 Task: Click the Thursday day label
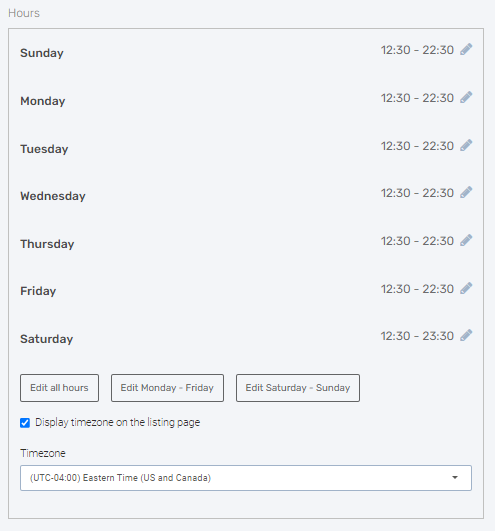47,244
